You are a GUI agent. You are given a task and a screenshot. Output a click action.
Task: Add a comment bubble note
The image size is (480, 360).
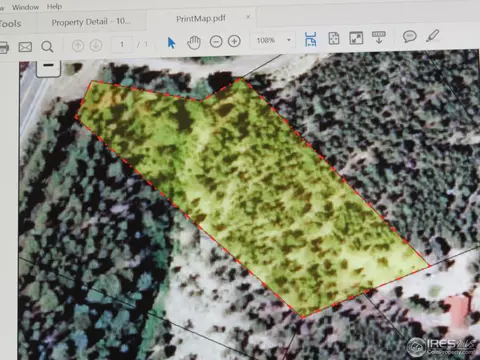click(409, 36)
